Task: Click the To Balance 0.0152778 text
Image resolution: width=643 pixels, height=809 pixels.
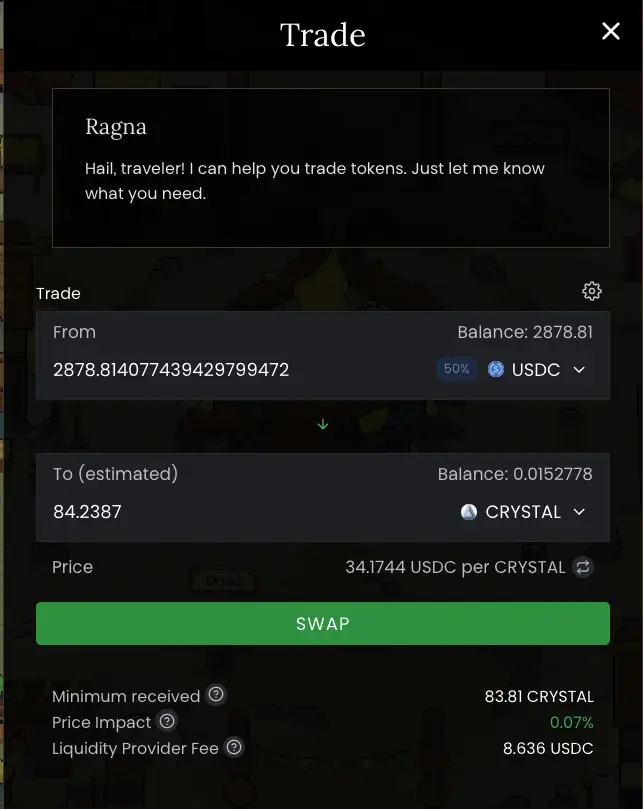Action: tap(515, 474)
